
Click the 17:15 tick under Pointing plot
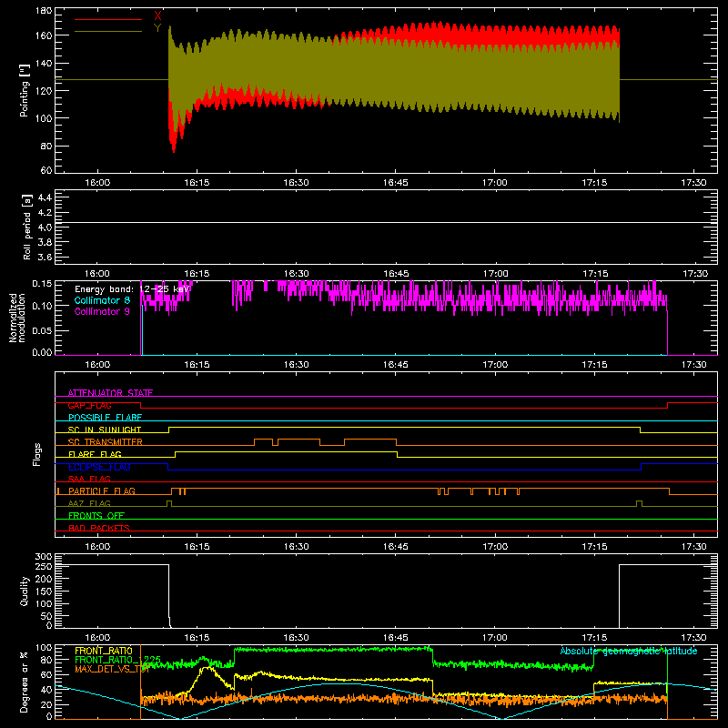point(594,183)
